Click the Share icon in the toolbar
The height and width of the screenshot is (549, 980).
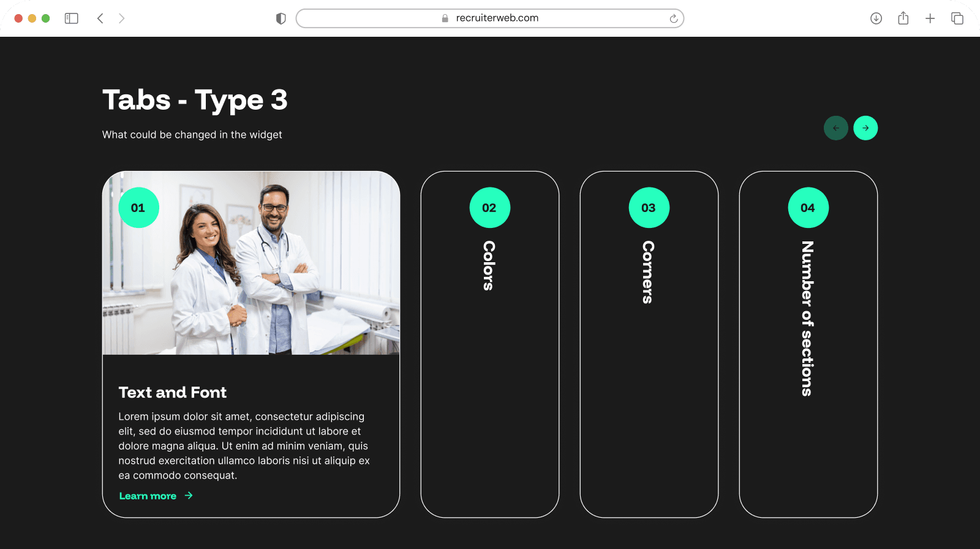point(903,18)
